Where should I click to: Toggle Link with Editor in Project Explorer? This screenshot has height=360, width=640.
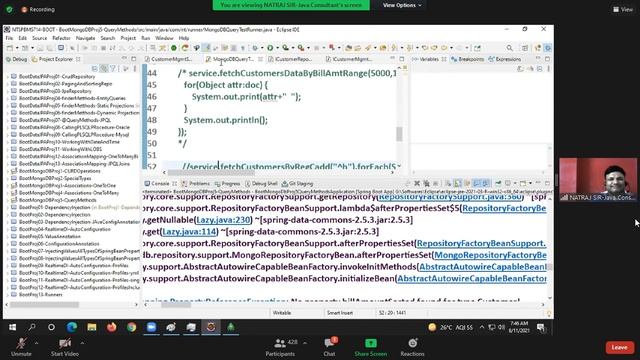[x=104, y=69]
